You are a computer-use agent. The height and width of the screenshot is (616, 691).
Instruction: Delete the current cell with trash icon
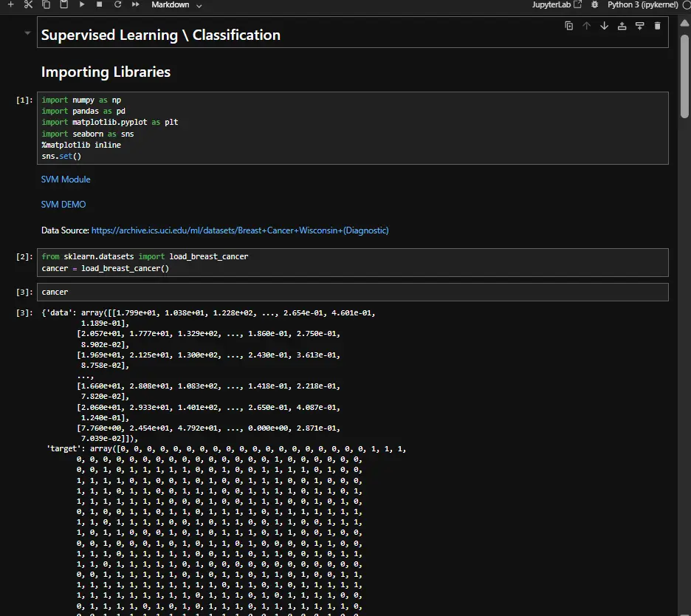coord(657,26)
